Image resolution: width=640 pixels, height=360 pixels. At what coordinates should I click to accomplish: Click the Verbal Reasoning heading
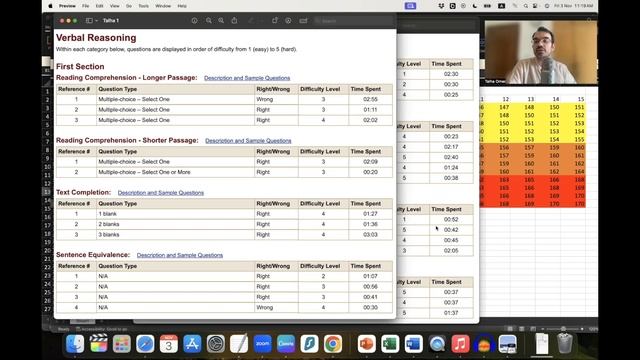96,38
